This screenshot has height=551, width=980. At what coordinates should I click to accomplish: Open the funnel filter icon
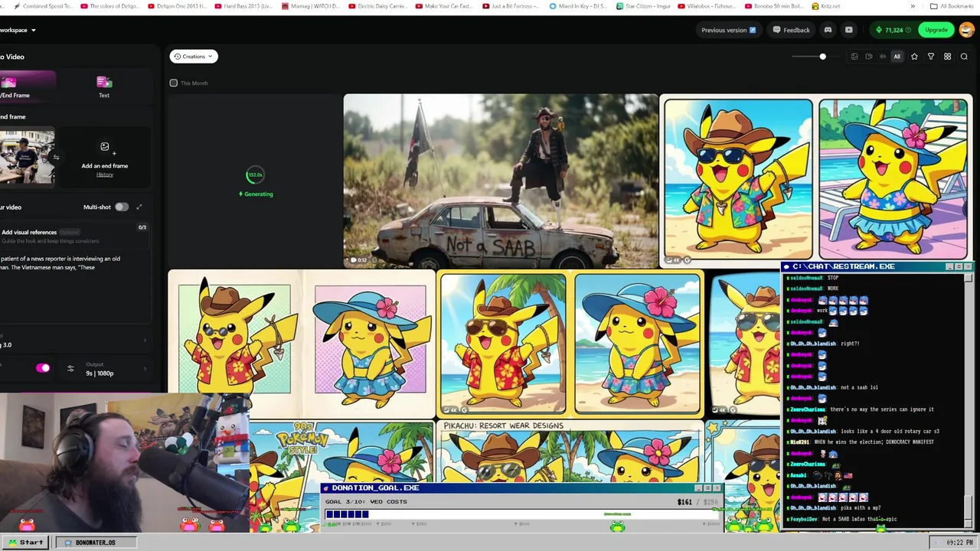click(x=931, y=57)
